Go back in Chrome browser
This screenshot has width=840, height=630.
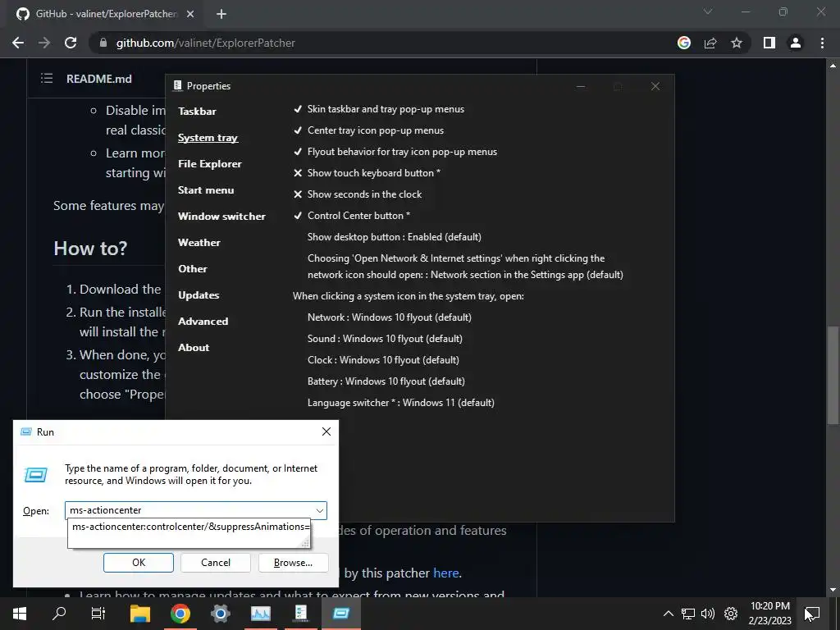tap(18, 43)
